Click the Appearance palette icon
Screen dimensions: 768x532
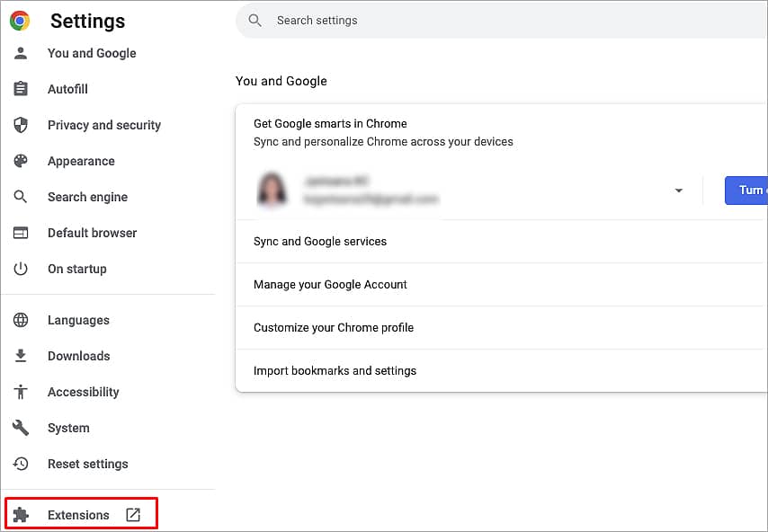click(21, 161)
